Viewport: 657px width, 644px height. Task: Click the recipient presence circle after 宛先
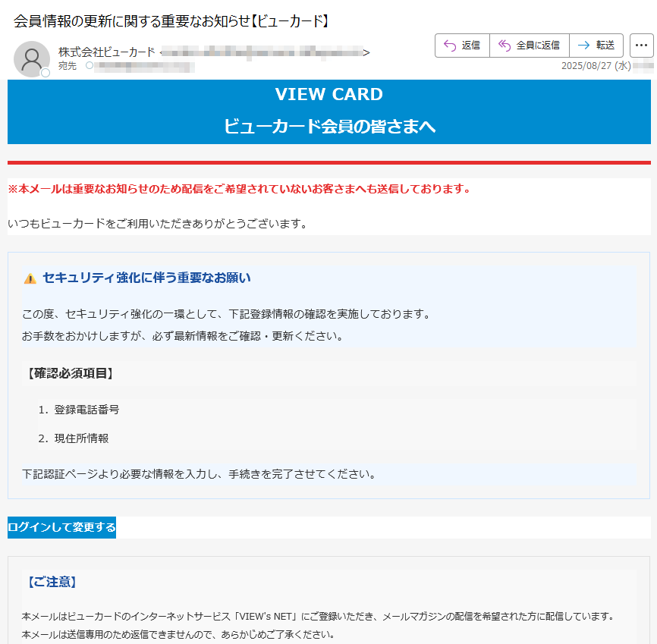coord(90,65)
